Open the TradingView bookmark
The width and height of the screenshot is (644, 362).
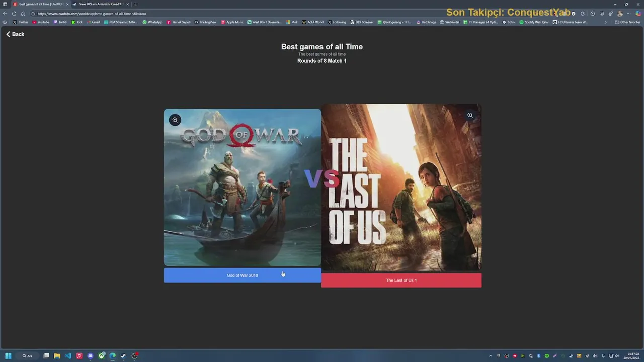[205, 22]
